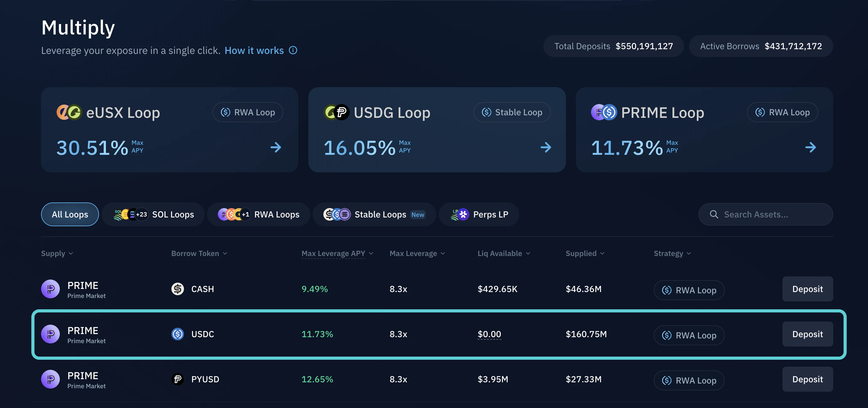Click the RWA Loop dollar icon in the USDC row
This screenshot has height=408, width=868.
(667, 335)
